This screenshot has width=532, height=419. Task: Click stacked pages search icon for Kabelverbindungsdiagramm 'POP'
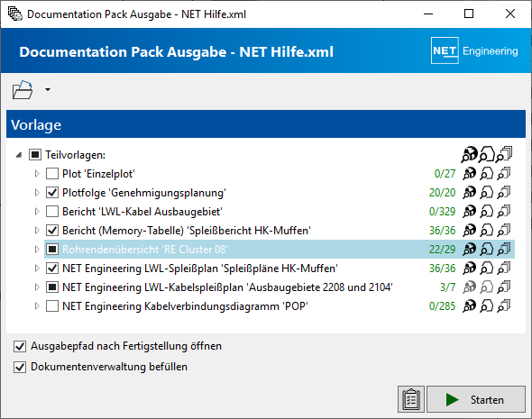(x=504, y=306)
